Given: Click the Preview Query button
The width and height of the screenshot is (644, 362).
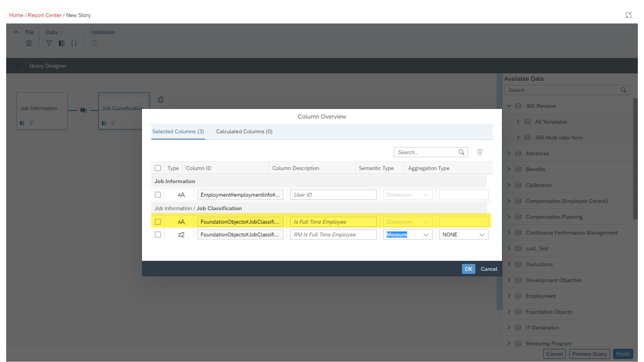Looking at the screenshot, I should coord(590,354).
